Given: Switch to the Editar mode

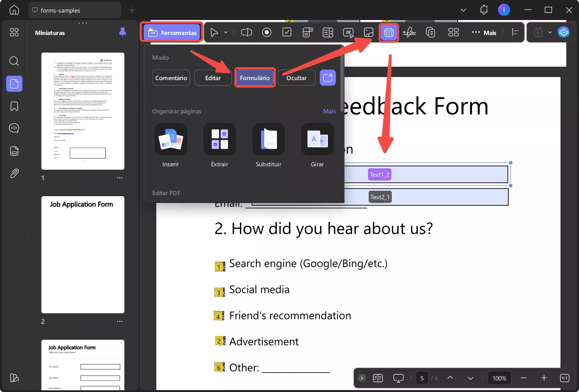Looking at the screenshot, I should [213, 78].
